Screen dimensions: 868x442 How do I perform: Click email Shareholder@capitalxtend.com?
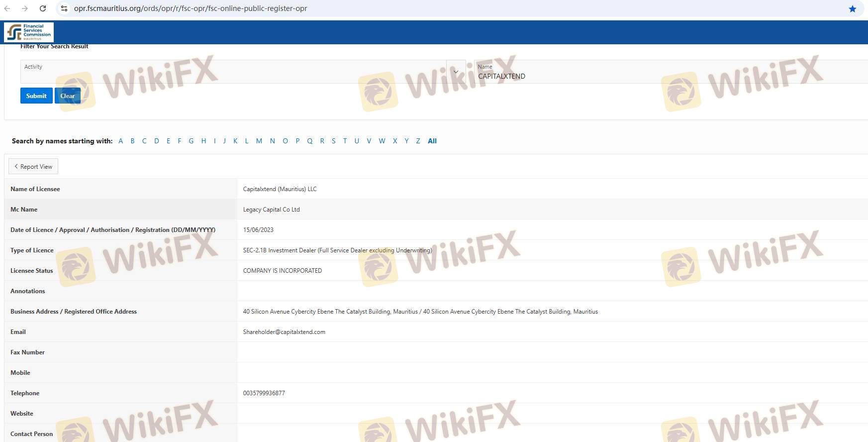(x=284, y=332)
